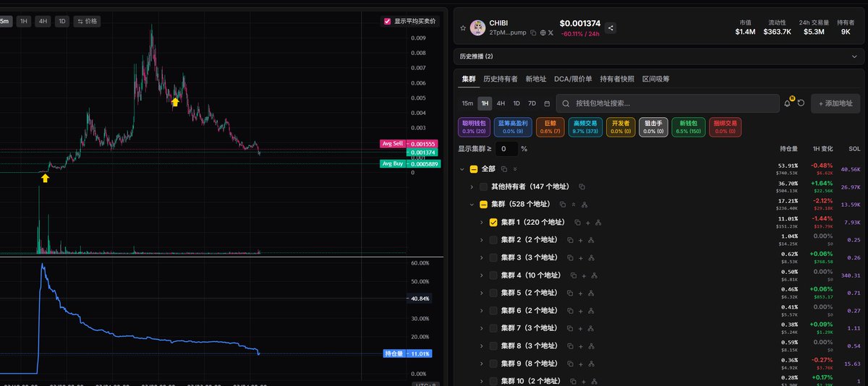The width and height of the screenshot is (868, 386).
Task: Set chart interval to 1D
Action: (61, 21)
